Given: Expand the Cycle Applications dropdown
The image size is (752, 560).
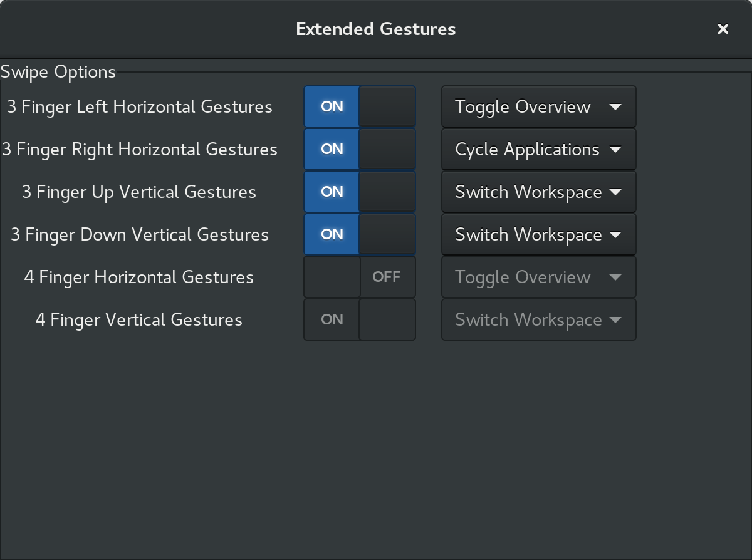Looking at the screenshot, I should click(x=538, y=149).
